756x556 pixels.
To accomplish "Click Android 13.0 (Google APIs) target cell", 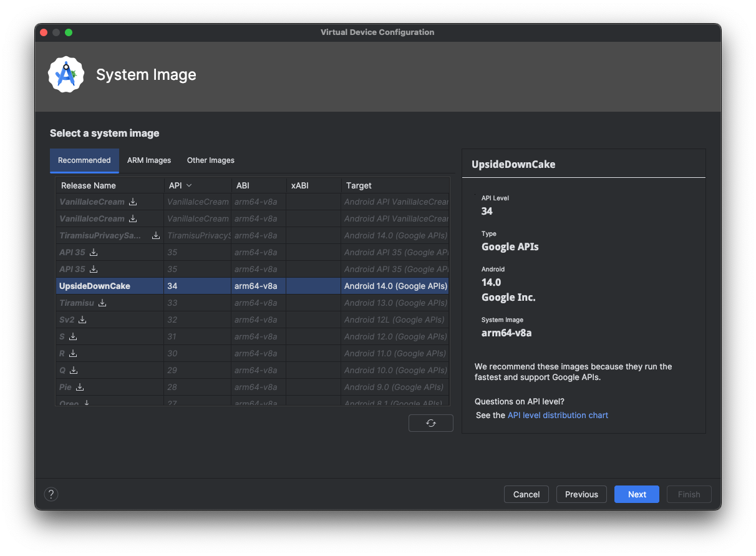I will click(395, 303).
